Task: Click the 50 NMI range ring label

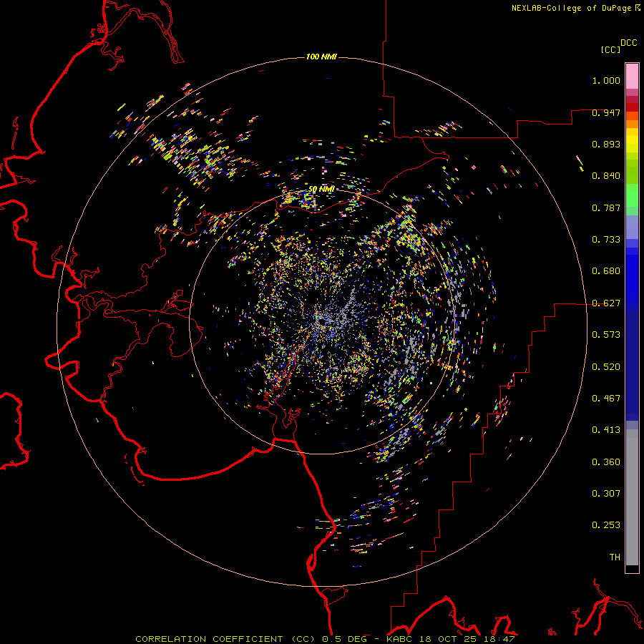Action: (321, 189)
